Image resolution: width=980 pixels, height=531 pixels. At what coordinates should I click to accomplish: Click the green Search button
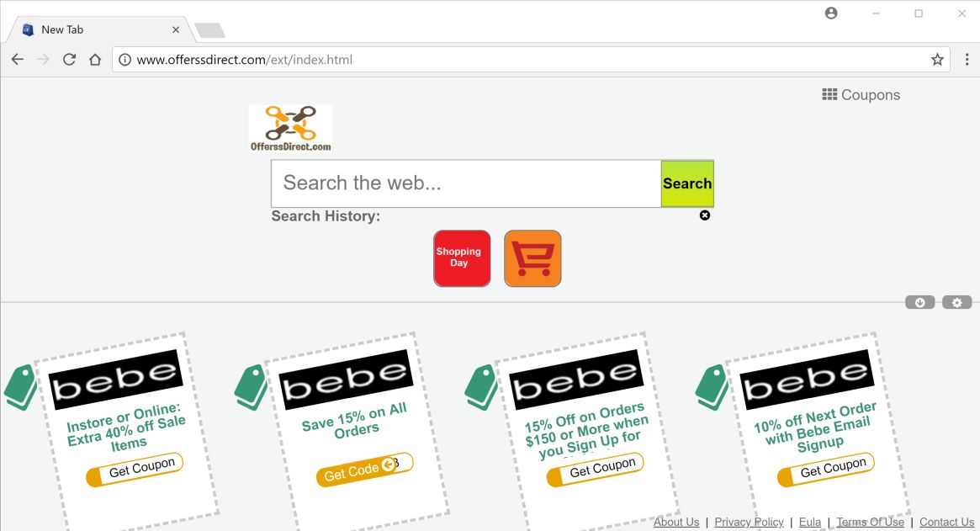(x=687, y=183)
